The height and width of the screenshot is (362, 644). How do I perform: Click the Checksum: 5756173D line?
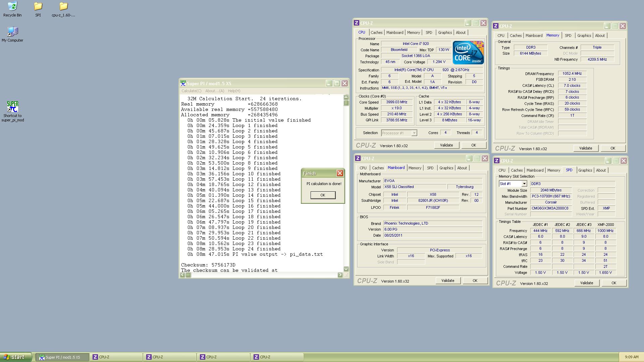[208, 265]
